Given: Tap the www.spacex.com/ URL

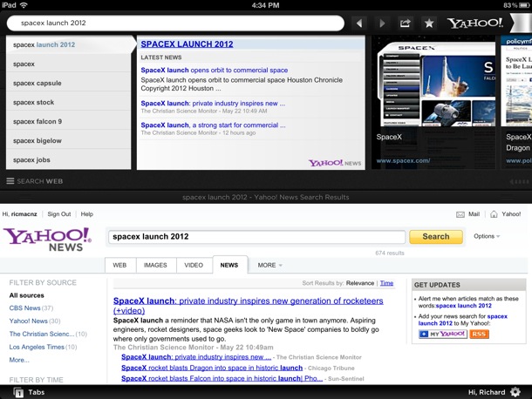Looking at the screenshot, I should coord(403,160).
